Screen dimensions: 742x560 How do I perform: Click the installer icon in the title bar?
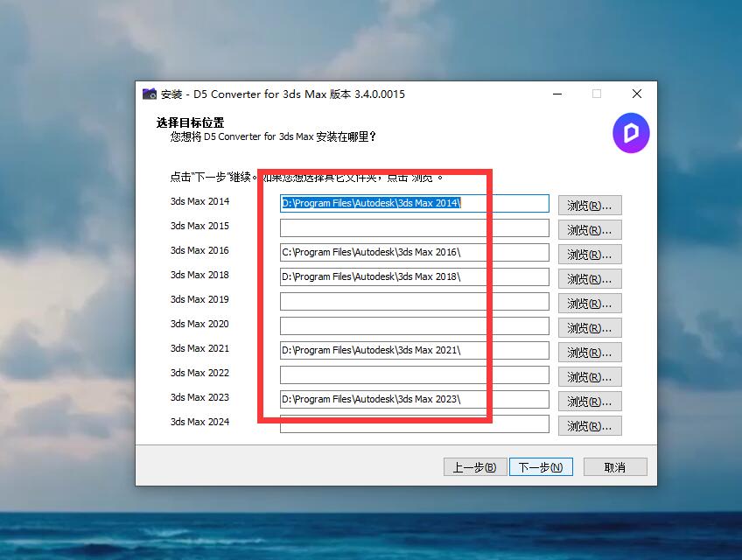coord(150,94)
